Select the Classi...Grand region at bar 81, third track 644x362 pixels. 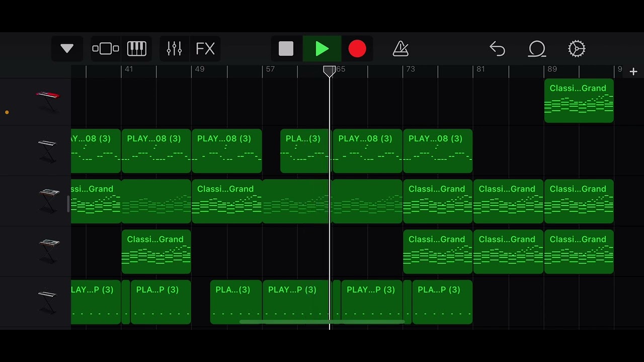(509, 201)
